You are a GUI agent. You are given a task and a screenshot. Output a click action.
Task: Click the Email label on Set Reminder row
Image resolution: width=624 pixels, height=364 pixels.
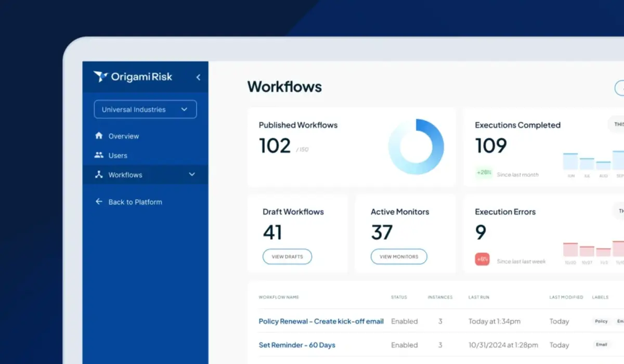coord(601,344)
